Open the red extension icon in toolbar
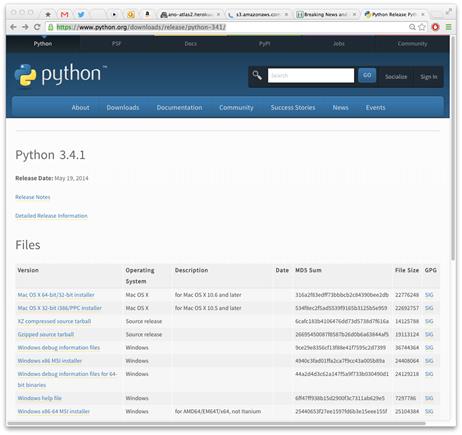The height and width of the screenshot is (435, 462). coord(435,27)
